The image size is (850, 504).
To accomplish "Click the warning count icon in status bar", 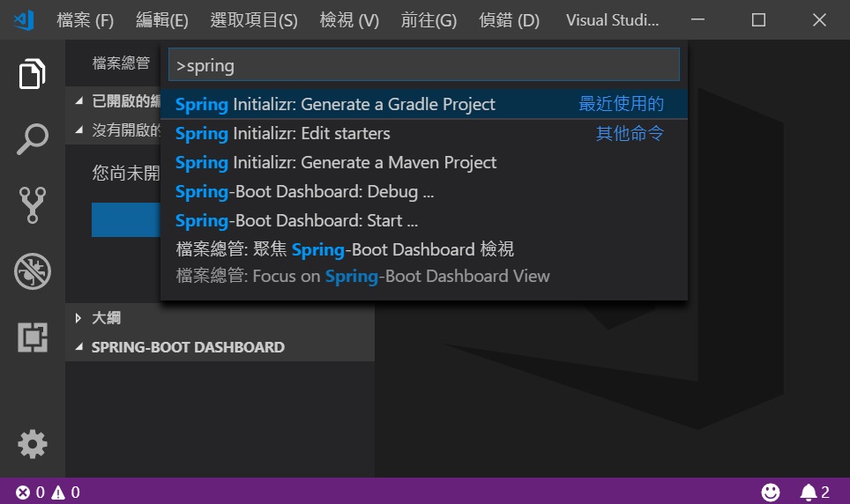I will [58, 492].
